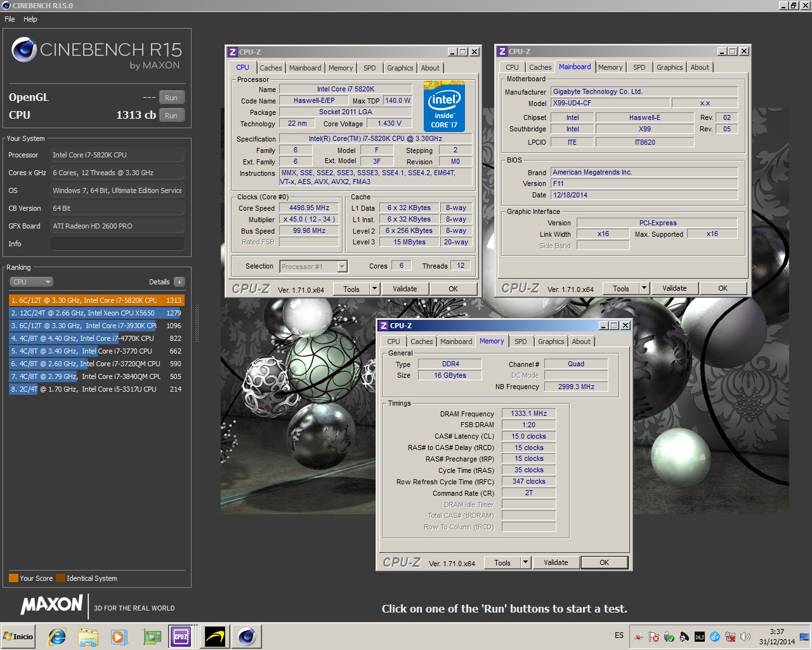The width and height of the screenshot is (812, 650).
Task: Click the Z icon in the Mainboard CPU-Z title bar
Action: coord(502,51)
